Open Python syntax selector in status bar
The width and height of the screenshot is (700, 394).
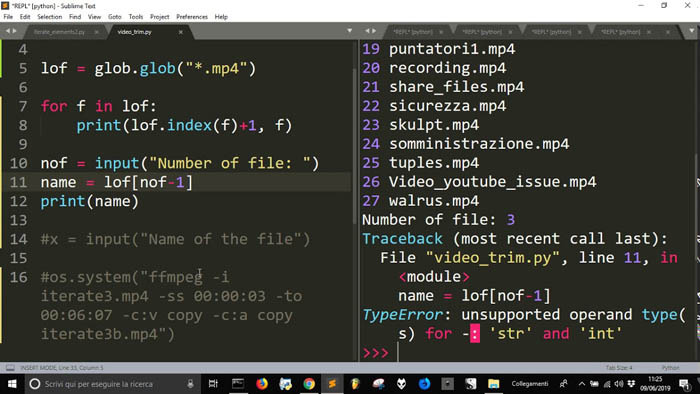pyautogui.click(x=670, y=368)
